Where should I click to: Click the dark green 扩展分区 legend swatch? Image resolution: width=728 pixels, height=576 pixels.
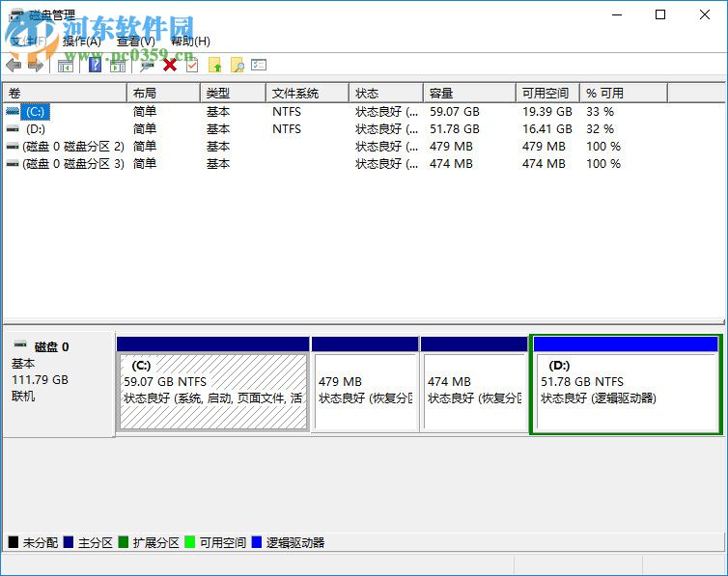[123, 542]
